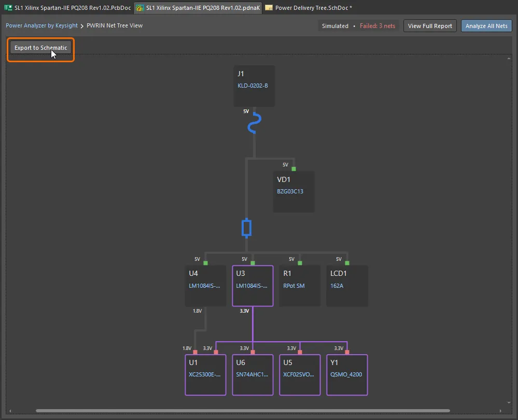This screenshot has width=518, height=420.
Task: Click the vertical scrollbar down arrow
Action: click(509, 402)
